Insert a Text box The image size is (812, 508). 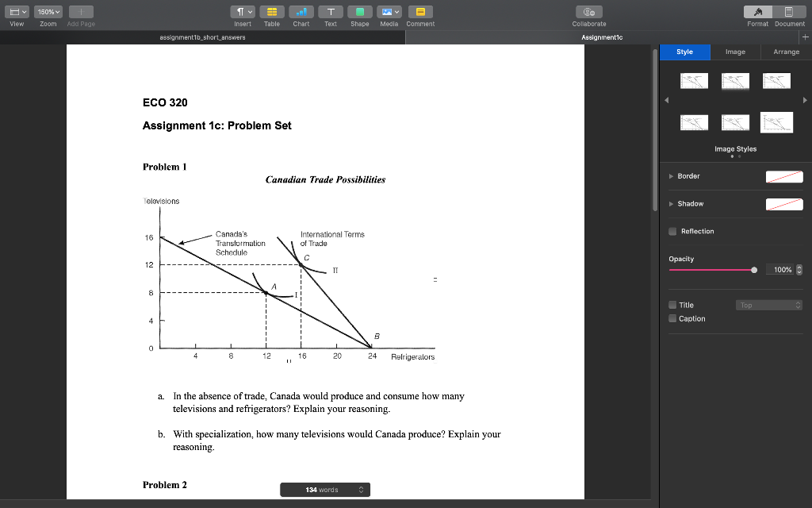(331, 11)
